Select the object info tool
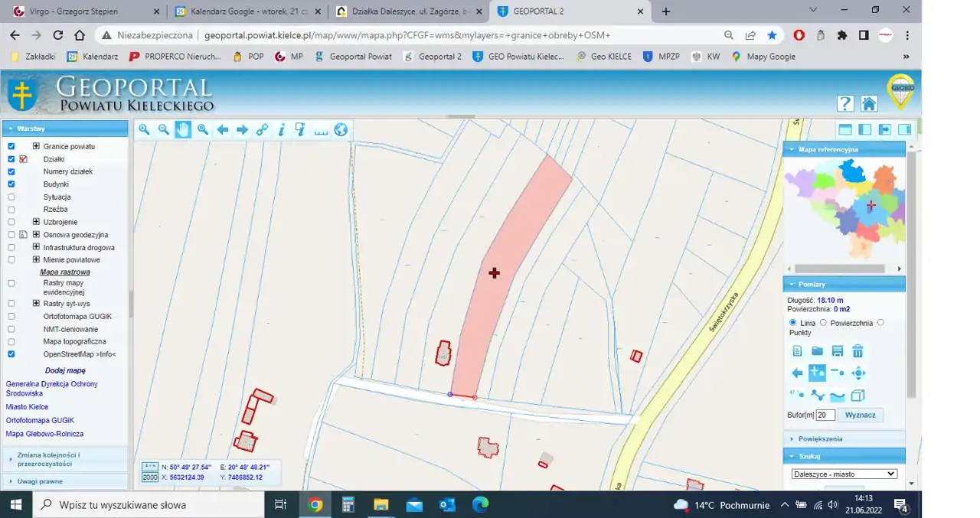This screenshot has height=518, width=980. click(281, 129)
